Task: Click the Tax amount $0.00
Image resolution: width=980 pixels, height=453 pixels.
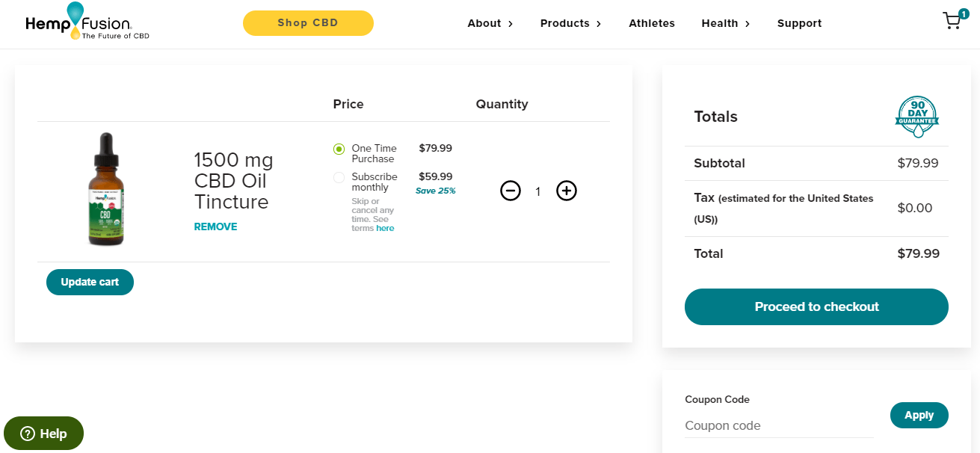Action: 915,209
